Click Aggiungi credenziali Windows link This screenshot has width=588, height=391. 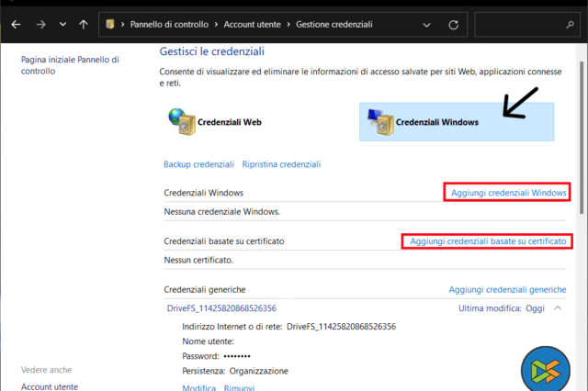point(508,193)
